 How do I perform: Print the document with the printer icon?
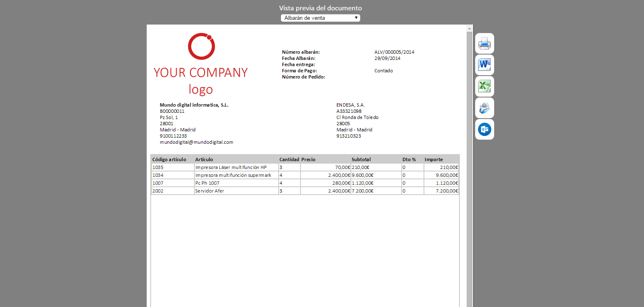(x=484, y=43)
